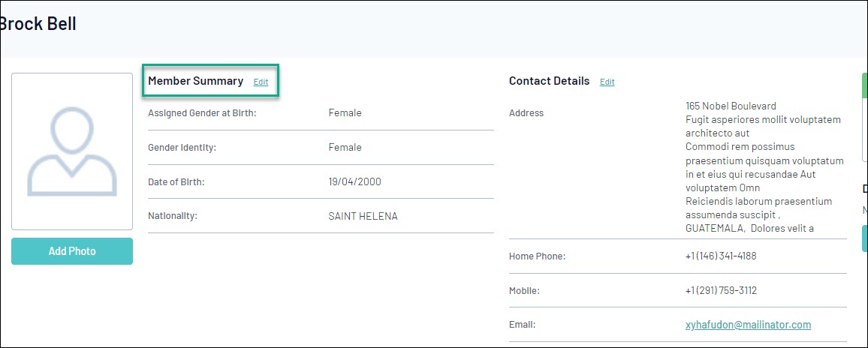Click the Date of Birth label

[176, 182]
